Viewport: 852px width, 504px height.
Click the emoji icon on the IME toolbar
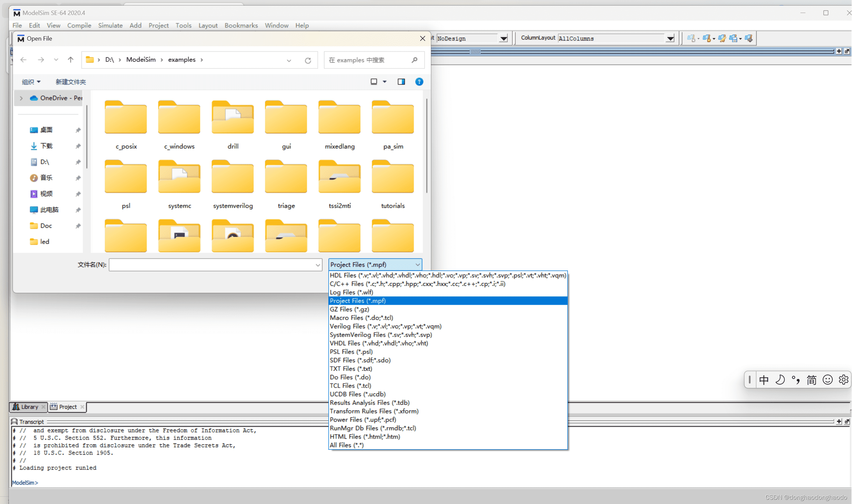coord(828,380)
